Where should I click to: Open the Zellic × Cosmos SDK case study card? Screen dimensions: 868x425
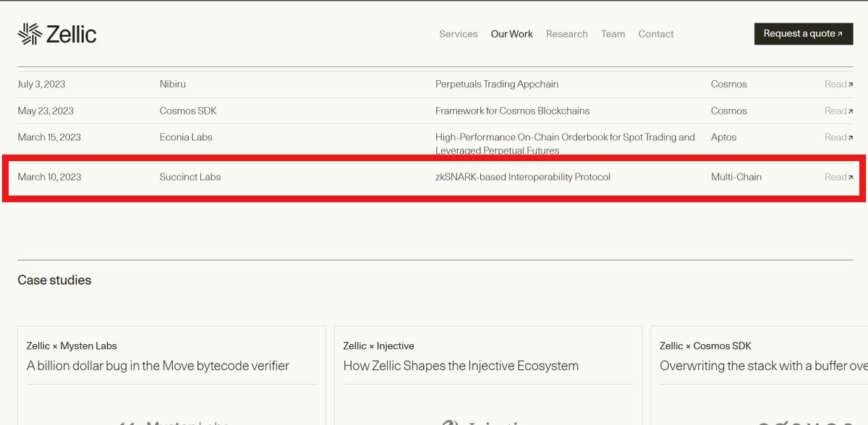pos(759,375)
